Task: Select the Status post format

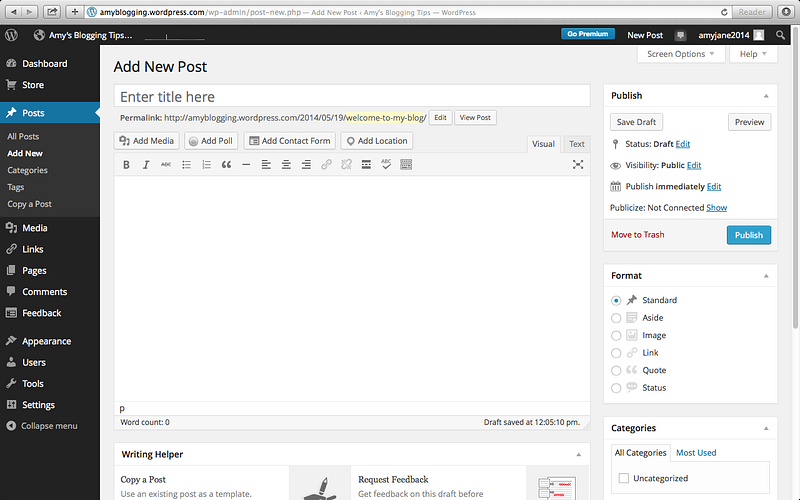Action: 616,388
